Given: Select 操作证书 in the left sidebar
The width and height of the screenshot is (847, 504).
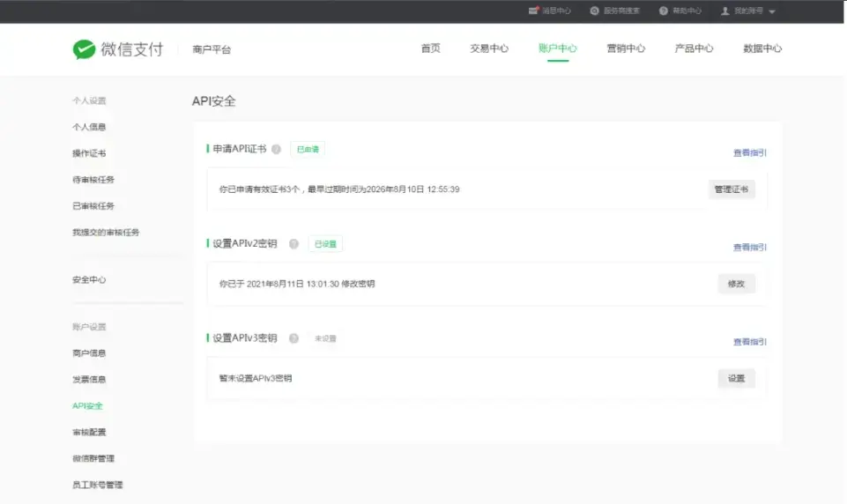Looking at the screenshot, I should point(89,153).
